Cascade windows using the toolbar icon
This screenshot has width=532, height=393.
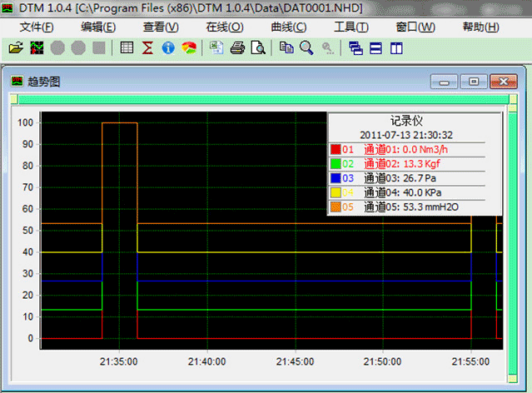point(355,48)
